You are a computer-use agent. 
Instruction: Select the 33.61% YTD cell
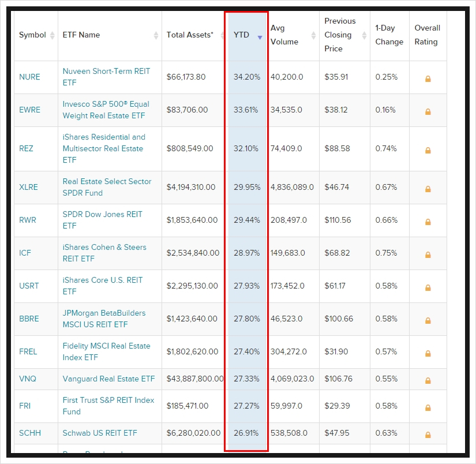[246, 110]
